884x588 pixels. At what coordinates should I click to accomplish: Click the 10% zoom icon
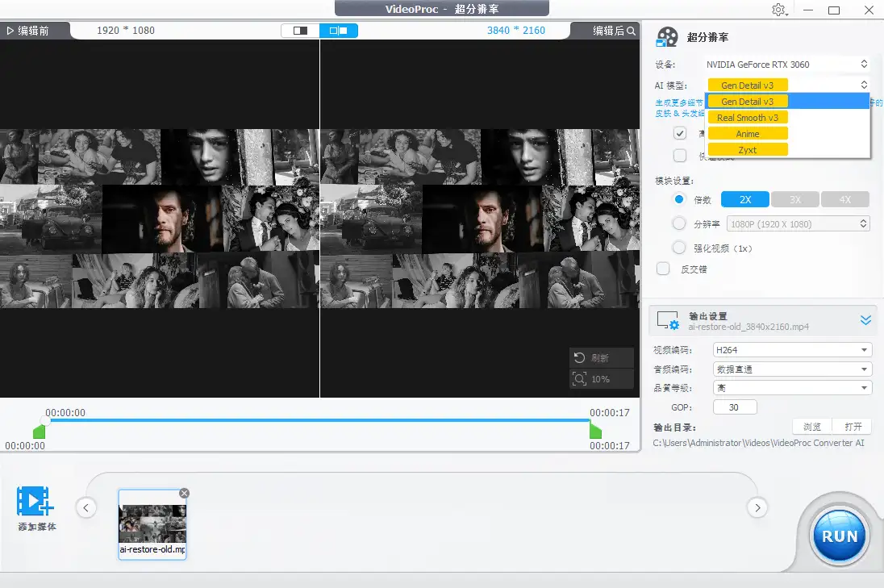[x=578, y=379]
